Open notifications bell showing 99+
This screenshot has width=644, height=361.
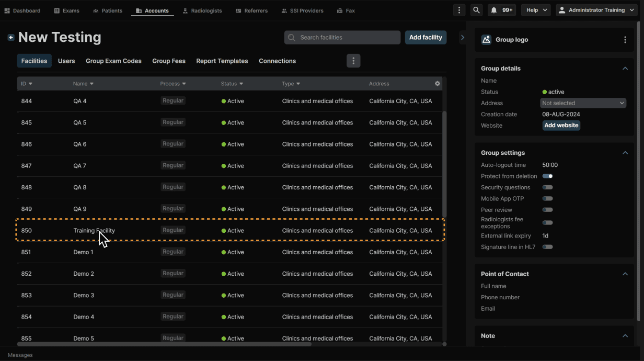click(x=502, y=10)
